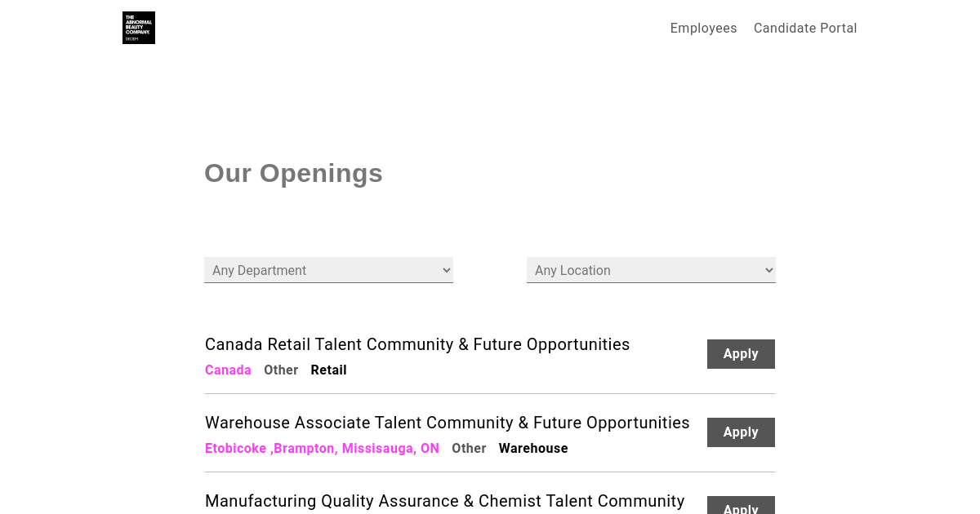Apply to the Warehouse Associate opening
The image size is (980, 514).
coord(741,432)
